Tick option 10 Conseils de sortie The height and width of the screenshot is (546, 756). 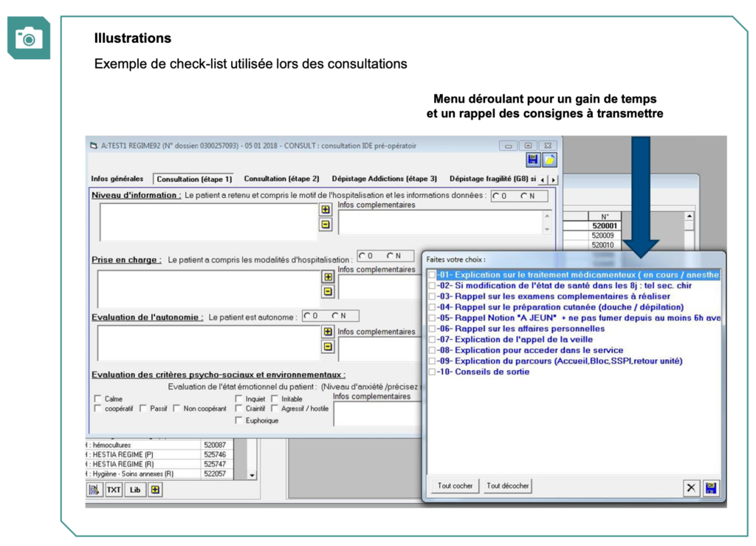[x=432, y=372]
